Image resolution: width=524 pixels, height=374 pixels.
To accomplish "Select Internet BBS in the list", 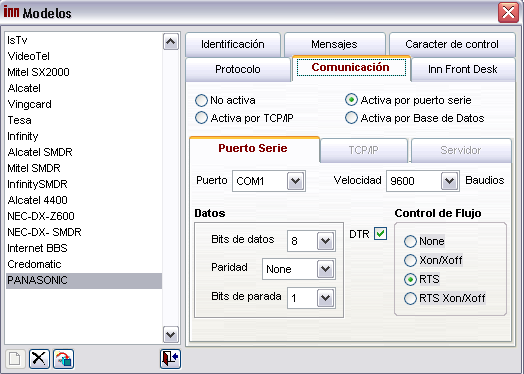I will [x=84, y=248].
